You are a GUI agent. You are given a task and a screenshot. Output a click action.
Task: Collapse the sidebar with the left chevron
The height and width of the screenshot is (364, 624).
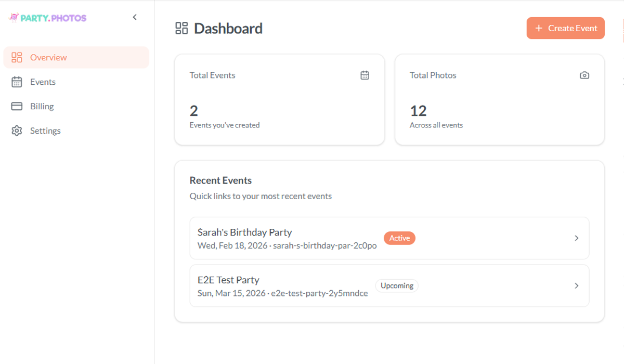tap(135, 17)
